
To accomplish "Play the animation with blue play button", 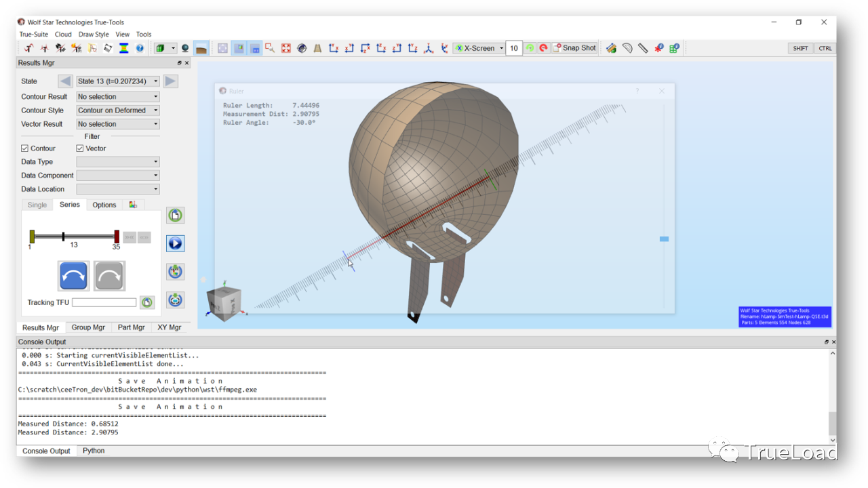I will pos(176,243).
